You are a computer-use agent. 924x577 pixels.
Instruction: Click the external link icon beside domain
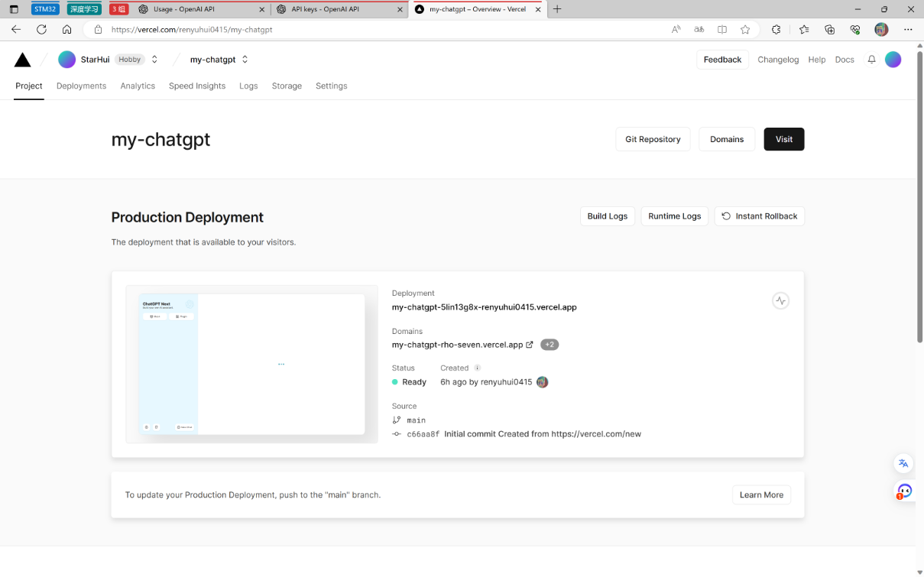(x=530, y=345)
